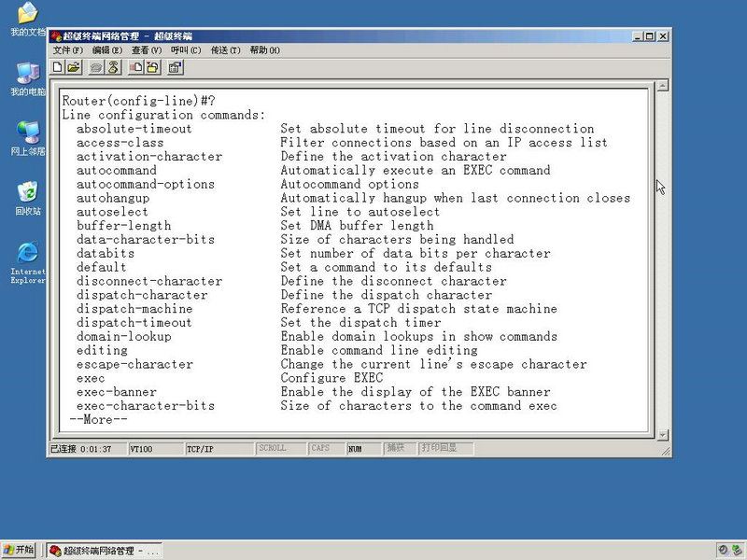
Task: Click the scrollbar up arrow in terminal
Action: (662, 86)
